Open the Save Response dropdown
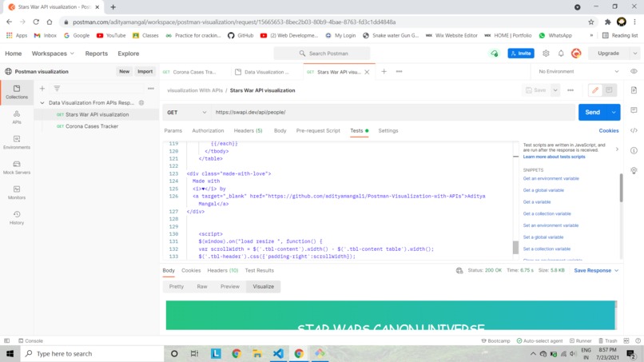This screenshot has height=362, width=644. coord(596,270)
